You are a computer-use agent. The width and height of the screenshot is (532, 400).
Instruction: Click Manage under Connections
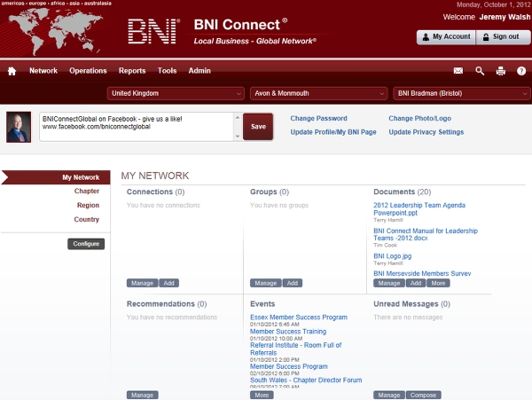coord(142,283)
